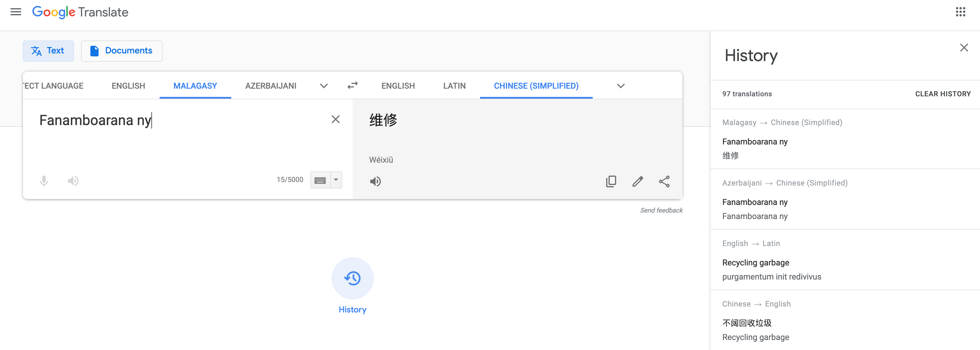Open the main hamburger menu
Screen dimensions: 980x350
[x=16, y=12]
